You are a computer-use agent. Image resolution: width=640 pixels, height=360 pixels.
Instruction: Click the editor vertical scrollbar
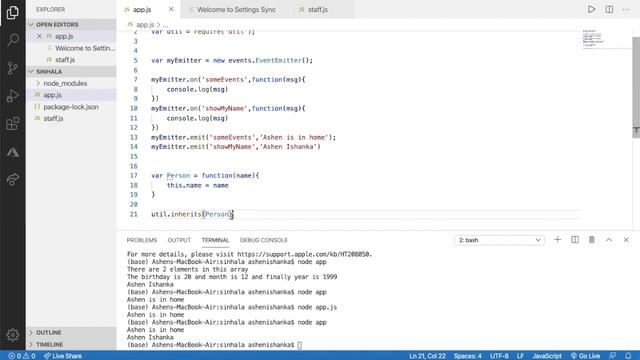tap(636, 88)
